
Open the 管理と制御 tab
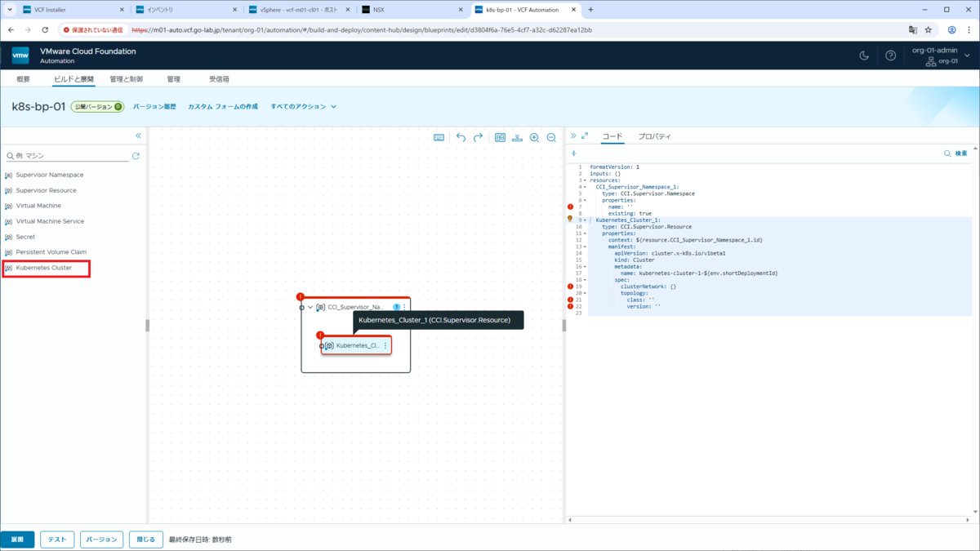tap(126, 79)
